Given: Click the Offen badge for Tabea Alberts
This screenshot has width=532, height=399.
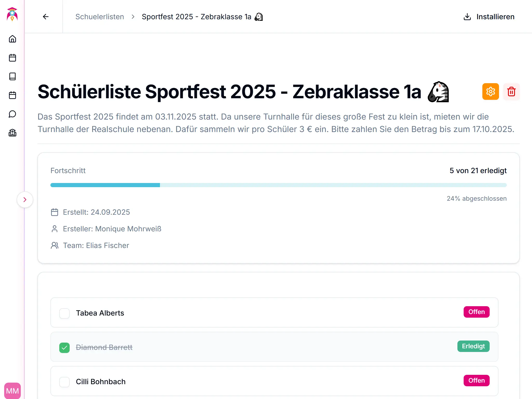Looking at the screenshot, I should pos(476,312).
